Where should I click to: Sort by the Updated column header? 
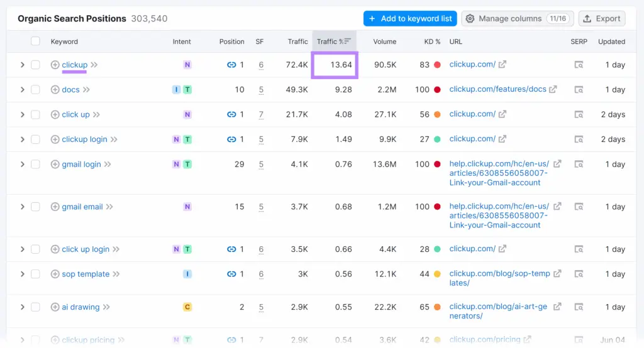(x=611, y=41)
